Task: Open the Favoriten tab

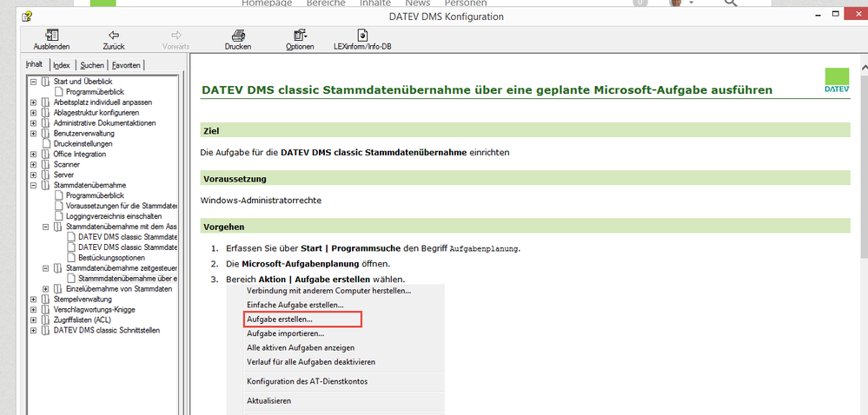Action: click(x=126, y=65)
